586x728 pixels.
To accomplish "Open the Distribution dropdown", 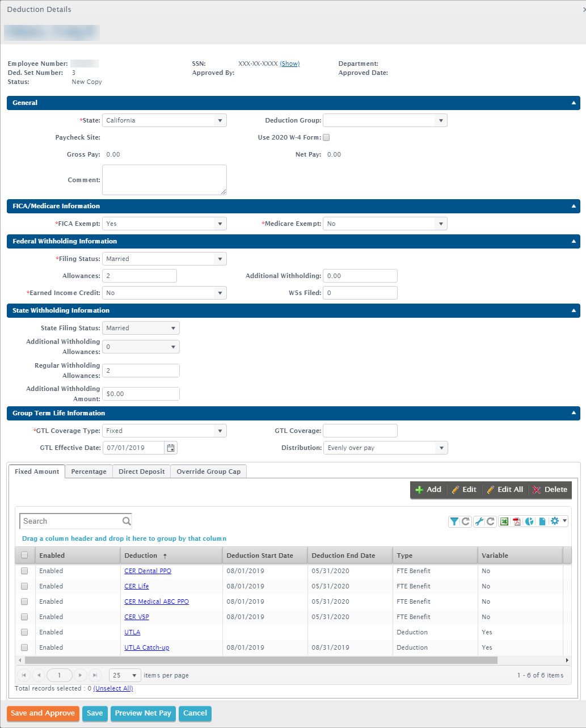I will pos(385,448).
